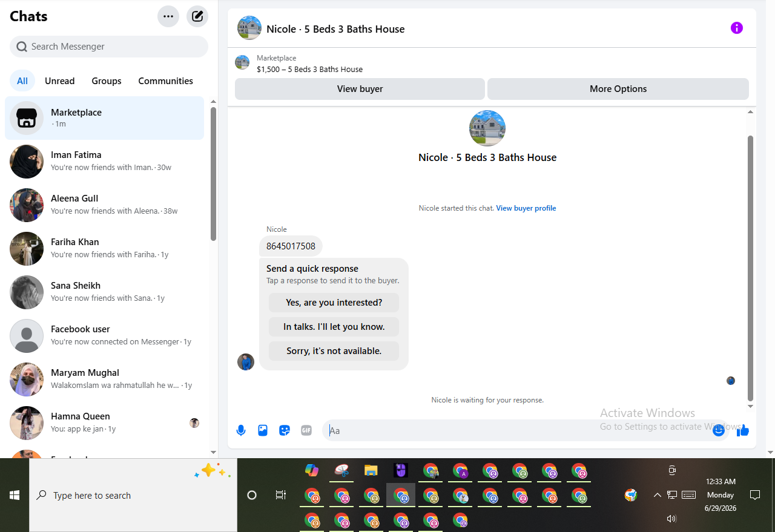Open chat with Fariha Khan

[x=105, y=249]
